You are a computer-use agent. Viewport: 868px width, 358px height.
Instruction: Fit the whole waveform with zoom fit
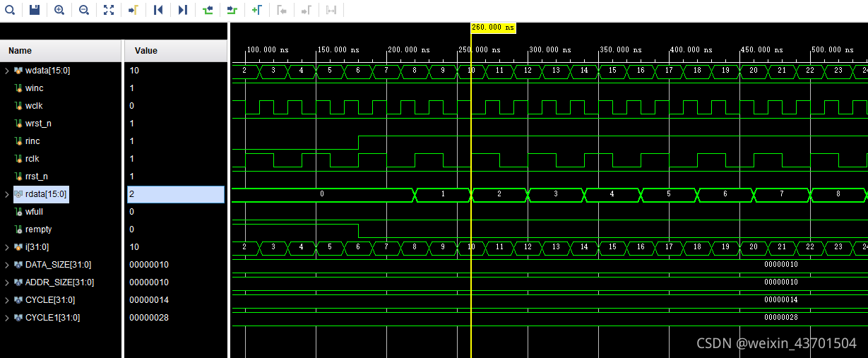pyautogui.click(x=109, y=10)
